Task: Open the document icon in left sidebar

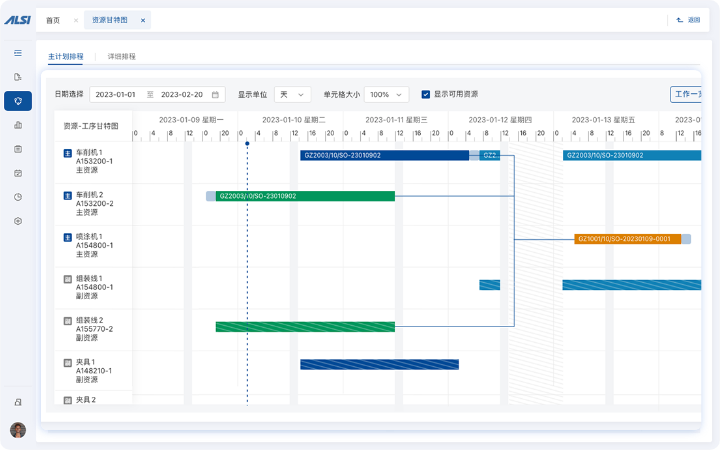Action: 18,77
